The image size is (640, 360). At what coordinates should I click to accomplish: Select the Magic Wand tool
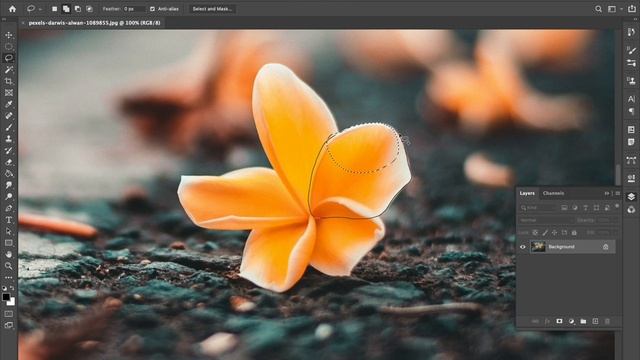(x=9, y=70)
